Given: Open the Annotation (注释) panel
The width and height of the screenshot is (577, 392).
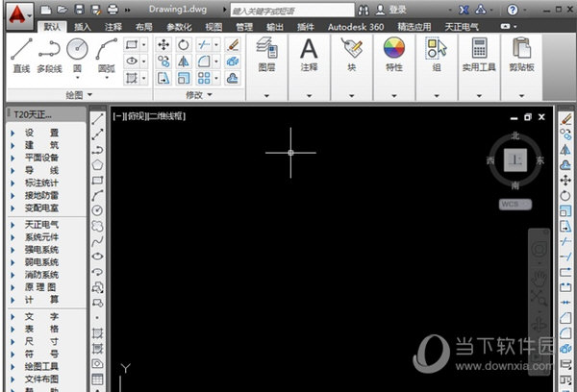Looking at the screenshot, I should click(x=309, y=55).
